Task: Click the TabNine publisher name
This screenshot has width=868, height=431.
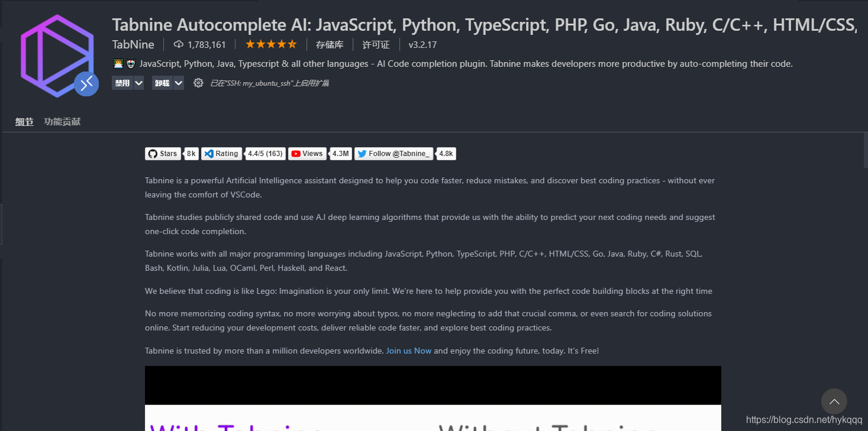Action: click(133, 44)
